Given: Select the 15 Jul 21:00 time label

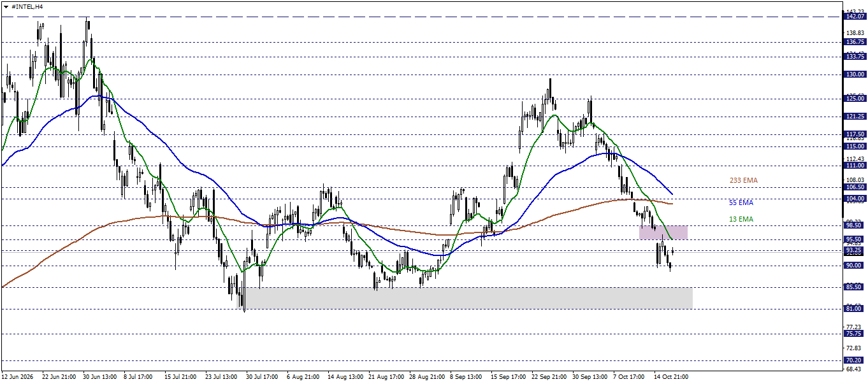Looking at the screenshot, I should click(180, 377).
